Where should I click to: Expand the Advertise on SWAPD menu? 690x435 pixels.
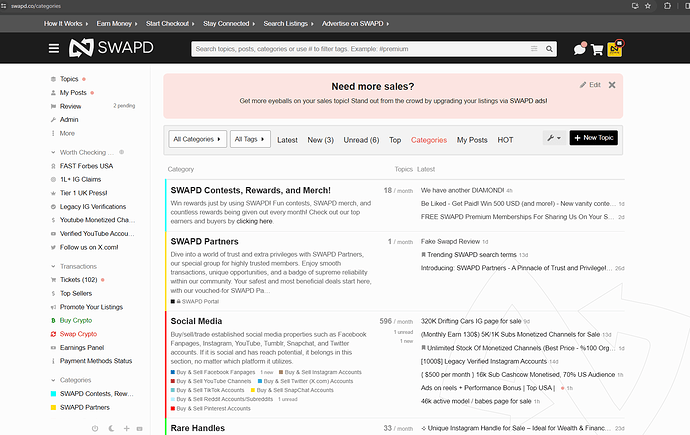[356, 24]
